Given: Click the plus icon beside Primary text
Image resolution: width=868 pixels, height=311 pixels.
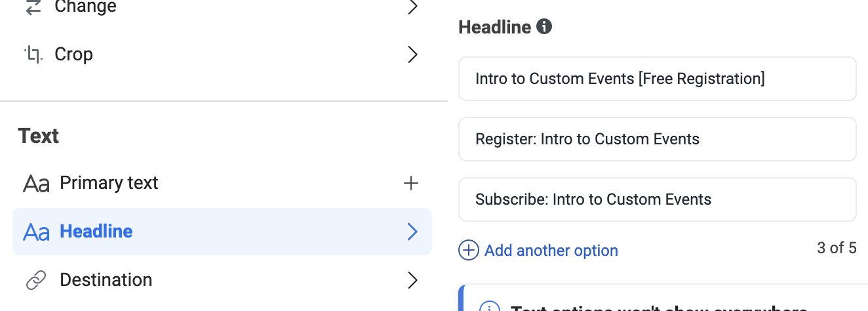Looking at the screenshot, I should pyautogui.click(x=411, y=183).
